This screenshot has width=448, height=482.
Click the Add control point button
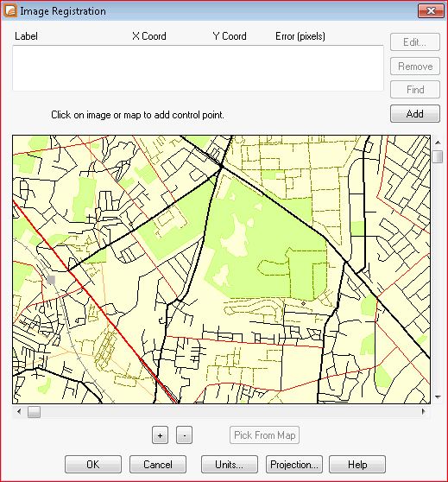415,114
